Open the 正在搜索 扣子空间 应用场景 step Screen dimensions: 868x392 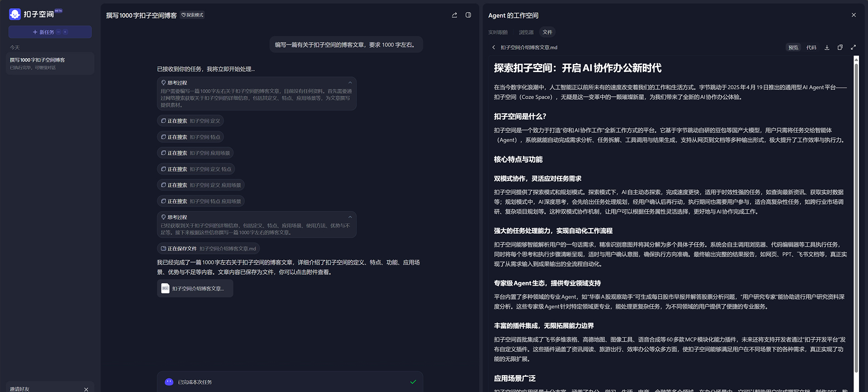(x=196, y=153)
